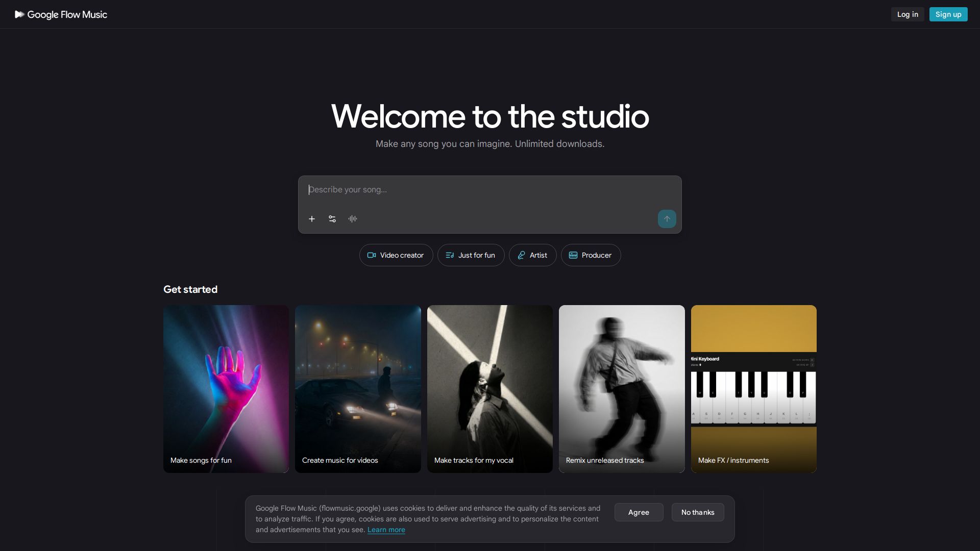Open the Log in button

click(x=908, y=14)
